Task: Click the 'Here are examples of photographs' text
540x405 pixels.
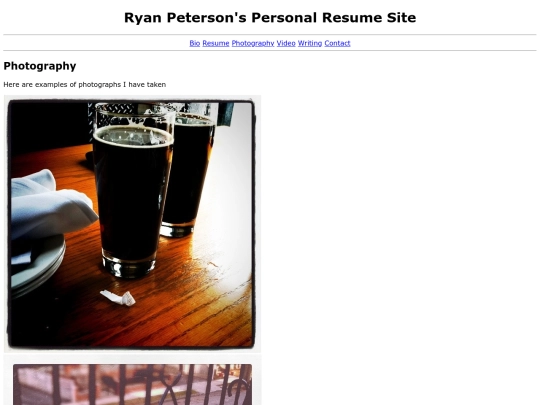Action: pyautogui.click(x=84, y=84)
